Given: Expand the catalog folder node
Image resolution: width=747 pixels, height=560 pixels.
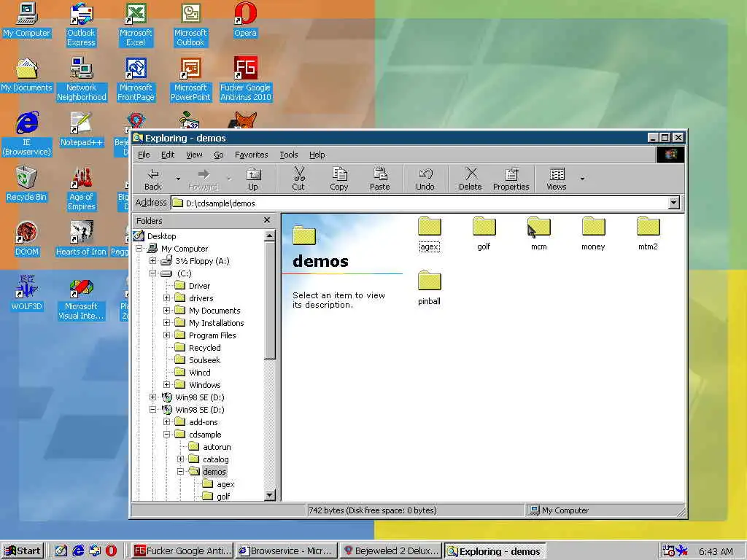Looking at the screenshot, I should (181, 459).
